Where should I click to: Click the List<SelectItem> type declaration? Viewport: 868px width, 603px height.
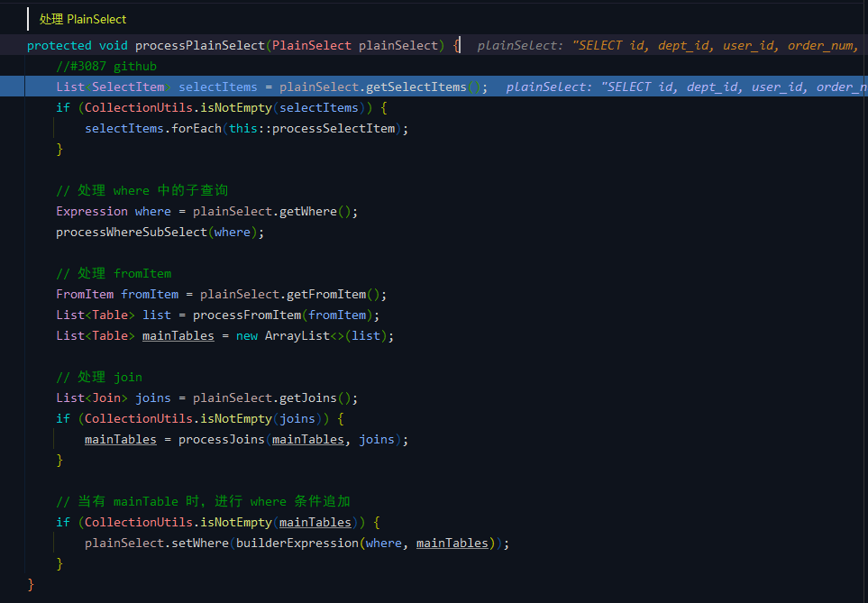(114, 87)
